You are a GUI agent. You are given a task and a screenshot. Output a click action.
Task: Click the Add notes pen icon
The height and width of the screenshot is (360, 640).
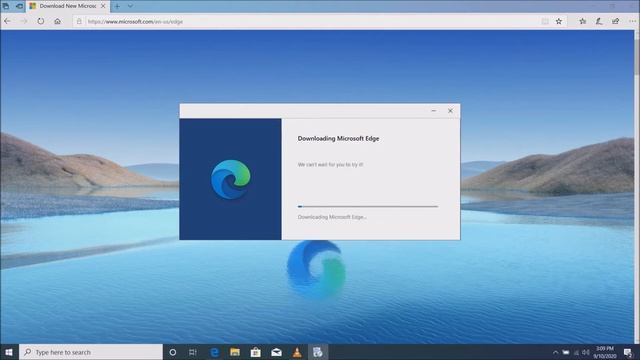599,21
